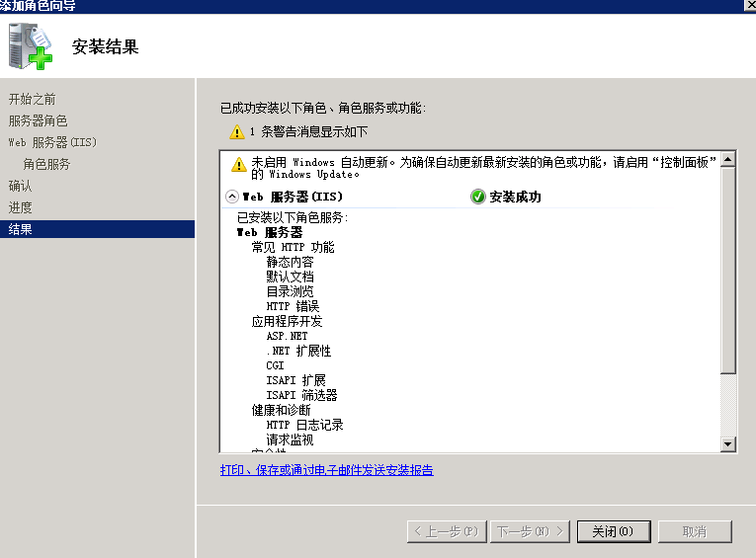The image size is (756, 558).
Task: Collapse the Web 服务器 (IIS) results section
Action: [232, 197]
